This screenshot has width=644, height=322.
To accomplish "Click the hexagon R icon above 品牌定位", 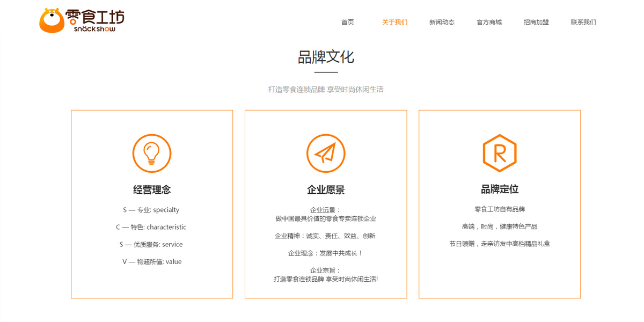I will click(x=500, y=153).
